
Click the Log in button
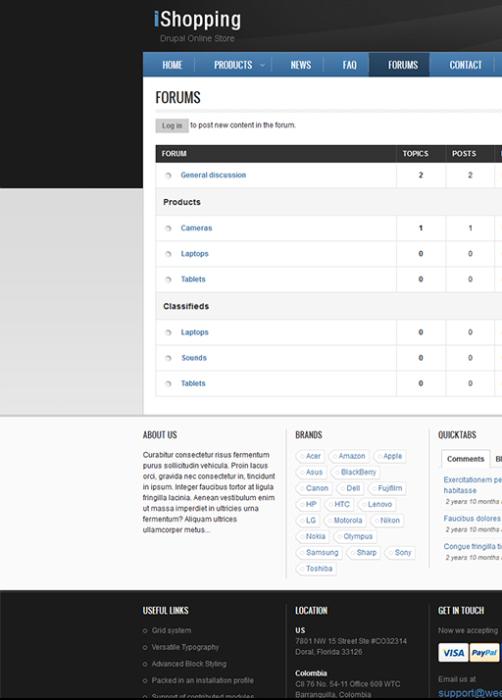(x=172, y=125)
